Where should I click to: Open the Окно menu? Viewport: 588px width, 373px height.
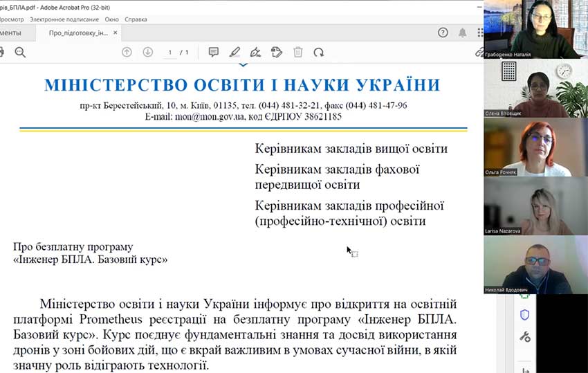coord(111,20)
